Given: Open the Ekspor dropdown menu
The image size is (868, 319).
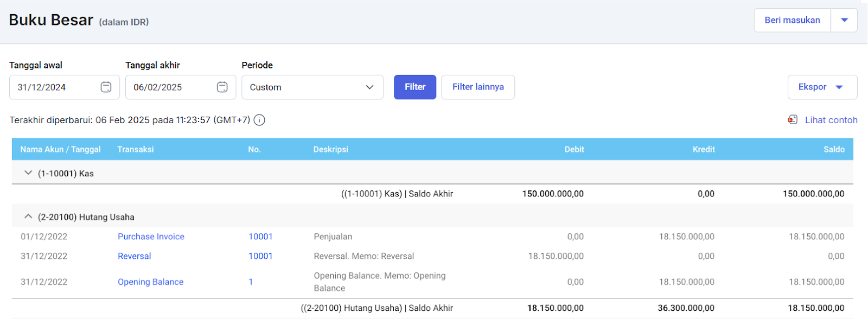Looking at the screenshot, I should [x=822, y=87].
